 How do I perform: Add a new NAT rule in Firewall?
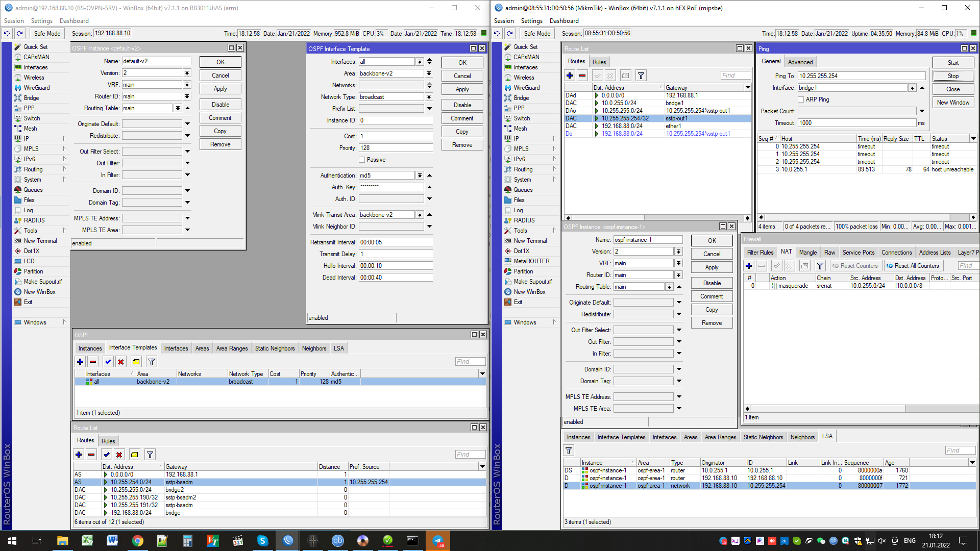click(x=749, y=266)
